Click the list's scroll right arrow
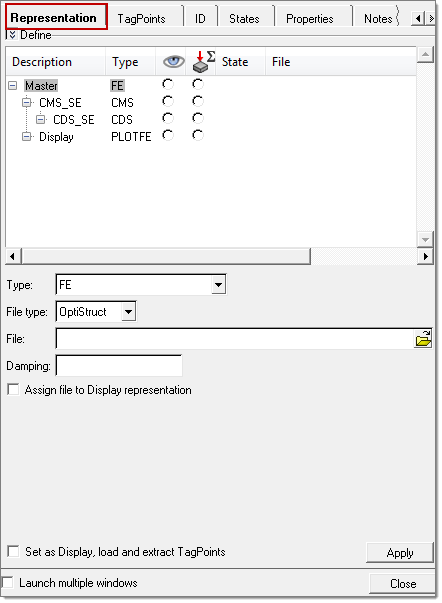This screenshot has width=442, height=603. pos(425,256)
